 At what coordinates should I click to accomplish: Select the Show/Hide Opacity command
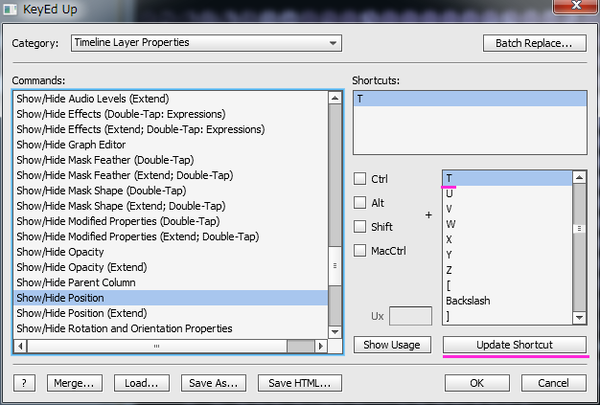click(171, 252)
